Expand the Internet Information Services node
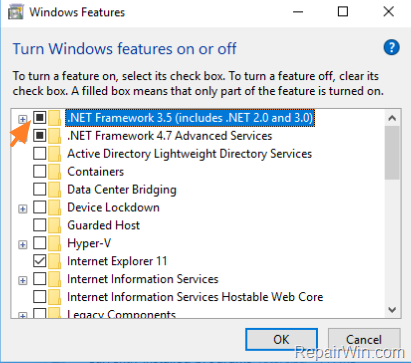The height and width of the screenshot is (363, 411). click(23, 281)
